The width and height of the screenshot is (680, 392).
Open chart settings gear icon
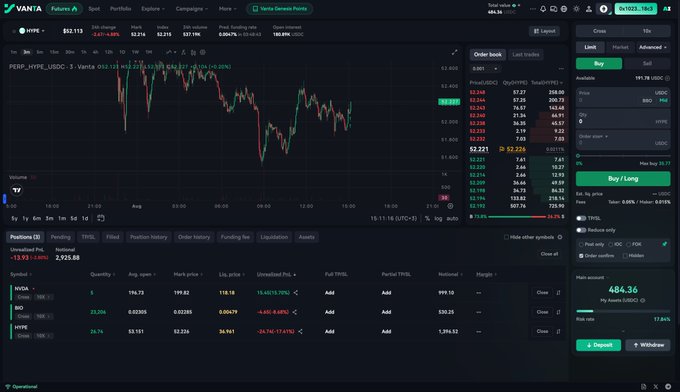[x=203, y=52]
